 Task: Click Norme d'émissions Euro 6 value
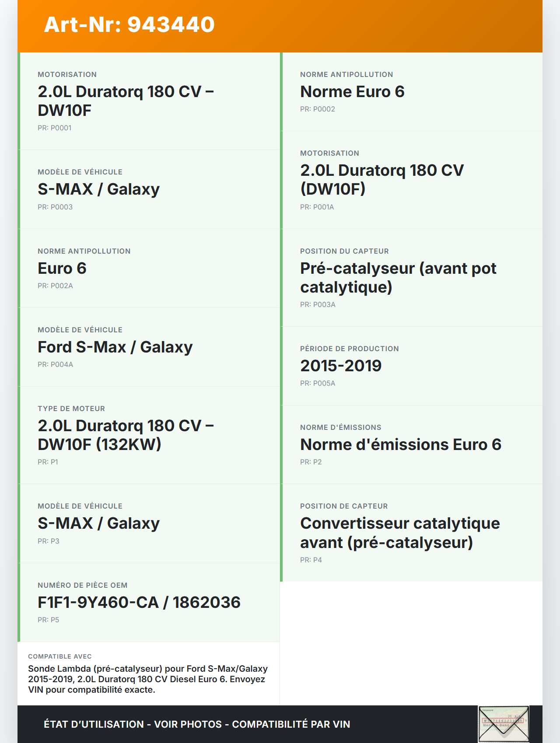(x=400, y=445)
